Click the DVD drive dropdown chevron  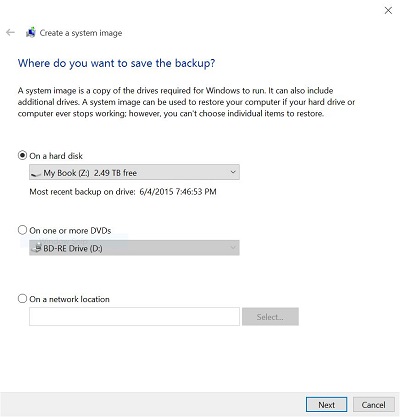coord(233,248)
